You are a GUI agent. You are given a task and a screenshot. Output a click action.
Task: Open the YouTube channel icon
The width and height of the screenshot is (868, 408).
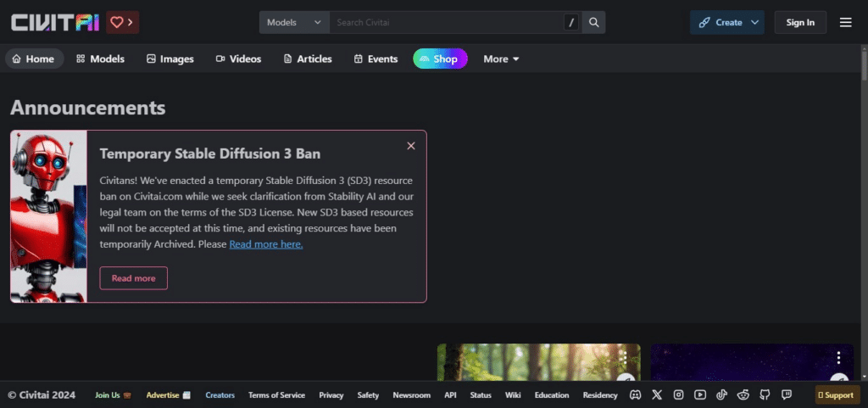(700, 394)
